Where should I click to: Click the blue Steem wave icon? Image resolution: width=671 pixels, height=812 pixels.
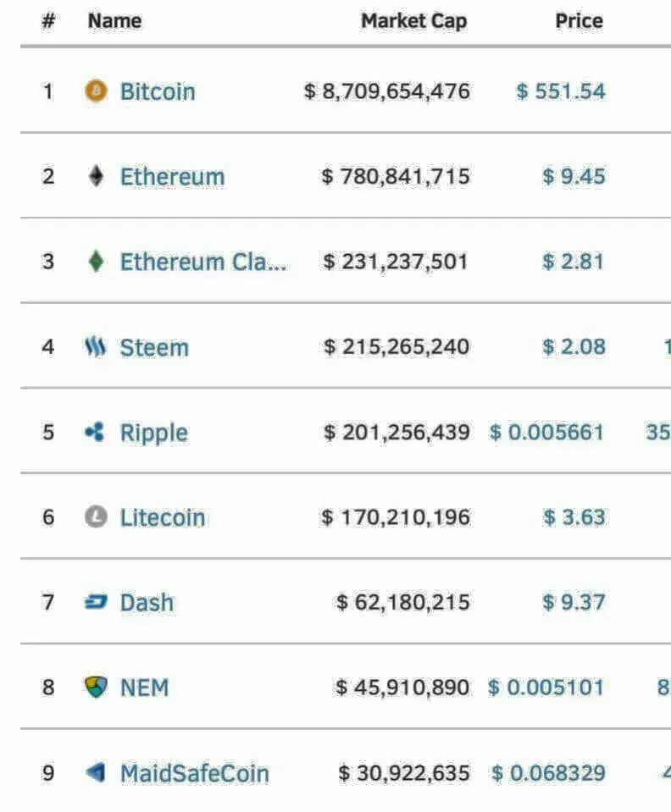pyautogui.click(x=96, y=346)
